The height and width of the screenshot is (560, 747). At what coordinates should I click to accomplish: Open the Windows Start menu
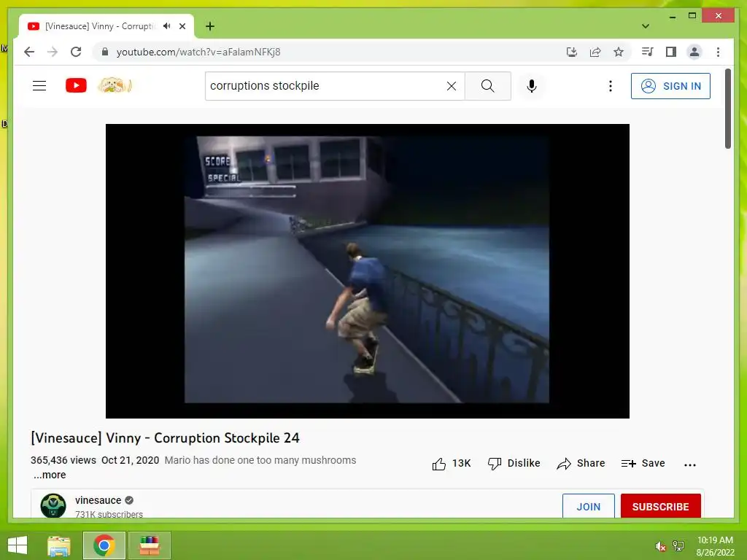[x=18, y=545]
